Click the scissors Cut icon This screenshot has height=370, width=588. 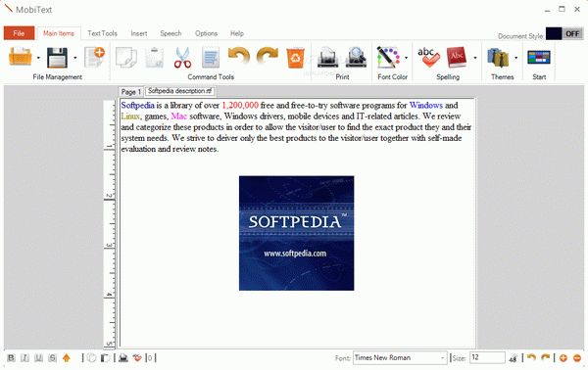tap(182, 58)
